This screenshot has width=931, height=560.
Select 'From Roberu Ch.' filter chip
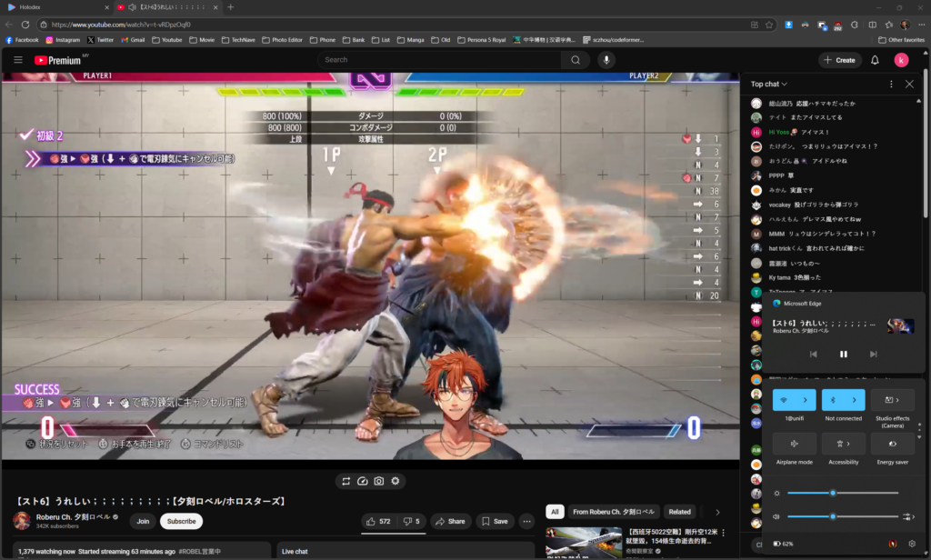tap(614, 512)
